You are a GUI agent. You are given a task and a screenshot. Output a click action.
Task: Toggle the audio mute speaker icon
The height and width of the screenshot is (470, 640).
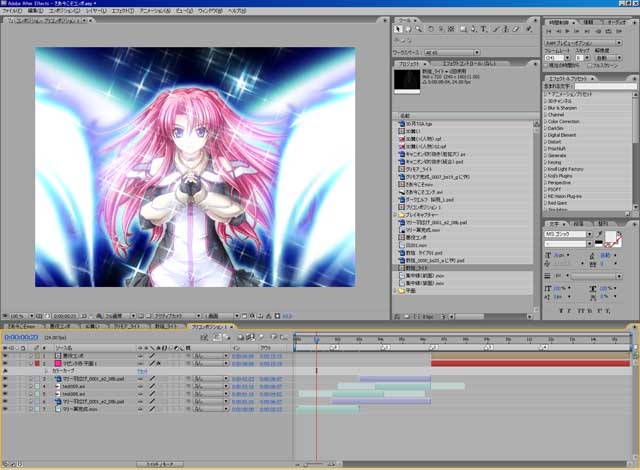click(x=598, y=31)
